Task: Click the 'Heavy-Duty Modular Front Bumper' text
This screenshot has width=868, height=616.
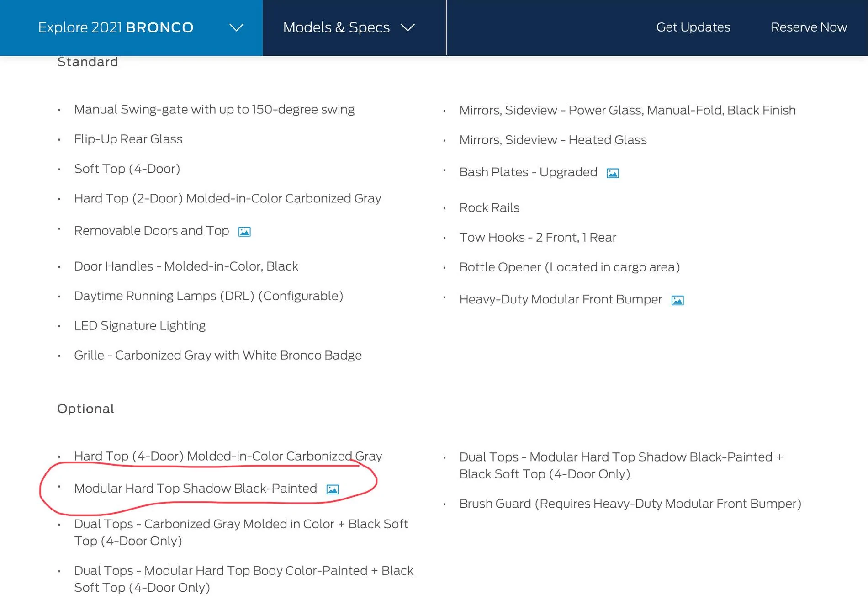Action: point(561,299)
